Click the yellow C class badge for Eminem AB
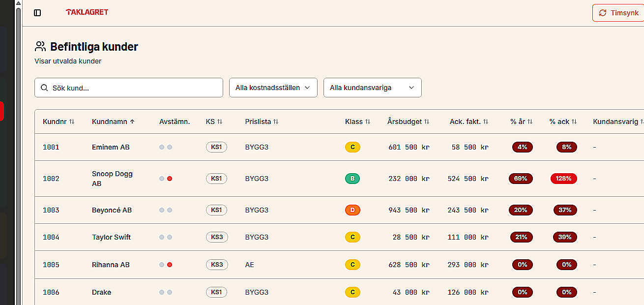Image resolution: width=644 pixels, height=305 pixels. coord(352,147)
